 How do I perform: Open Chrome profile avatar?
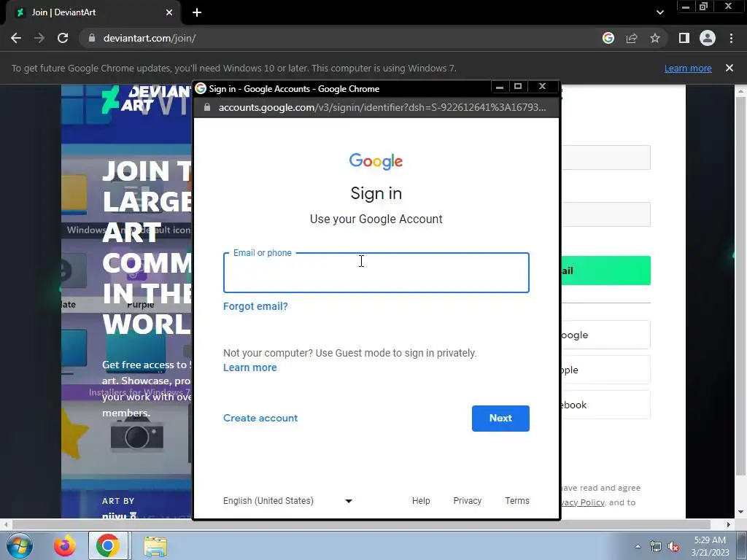[708, 38]
